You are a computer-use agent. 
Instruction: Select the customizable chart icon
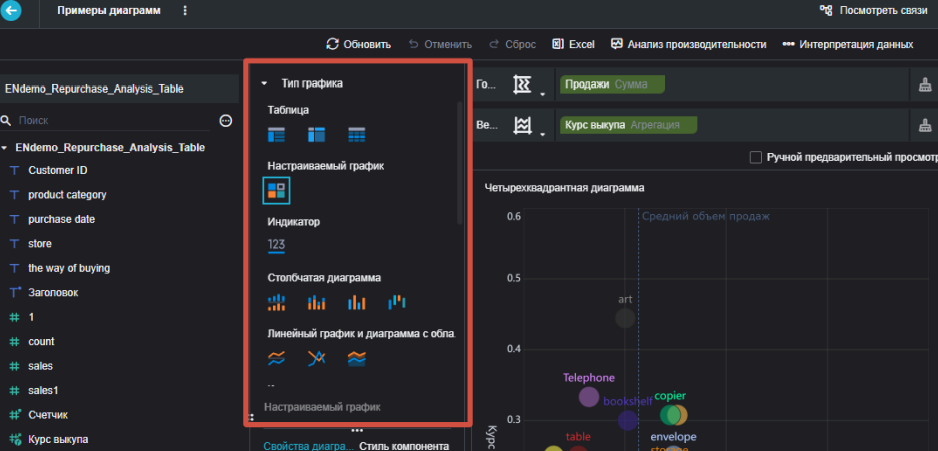tap(276, 190)
